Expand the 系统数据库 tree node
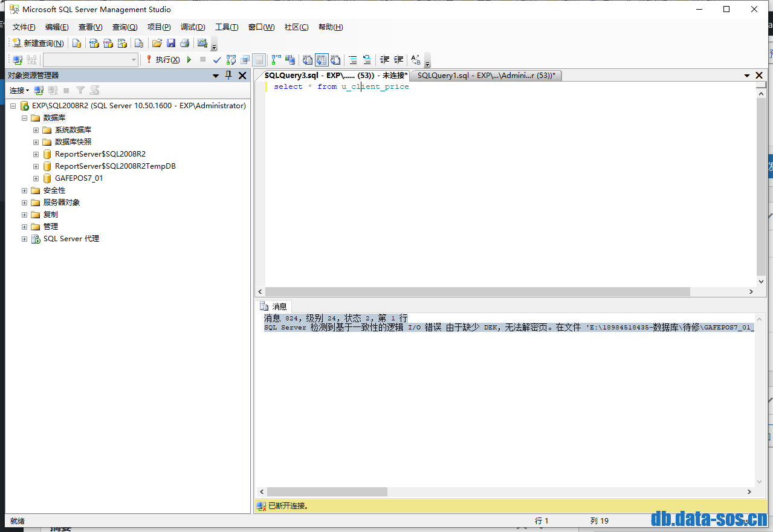This screenshot has height=532, width=773. click(35, 129)
